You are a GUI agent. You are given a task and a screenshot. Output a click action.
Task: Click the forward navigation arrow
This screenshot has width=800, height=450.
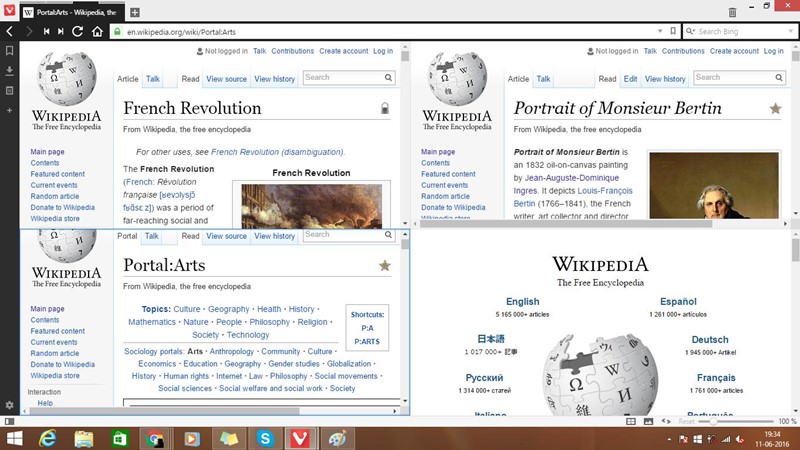tap(29, 32)
